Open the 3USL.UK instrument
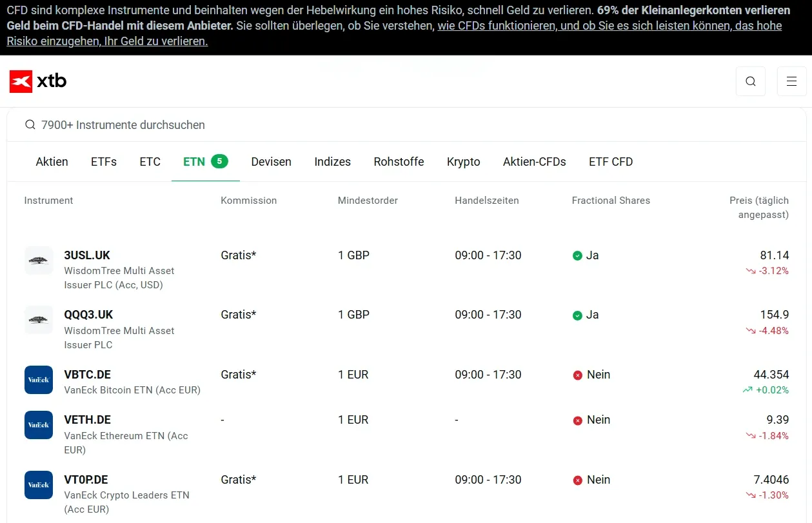This screenshot has height=523, width=812. 87,255
